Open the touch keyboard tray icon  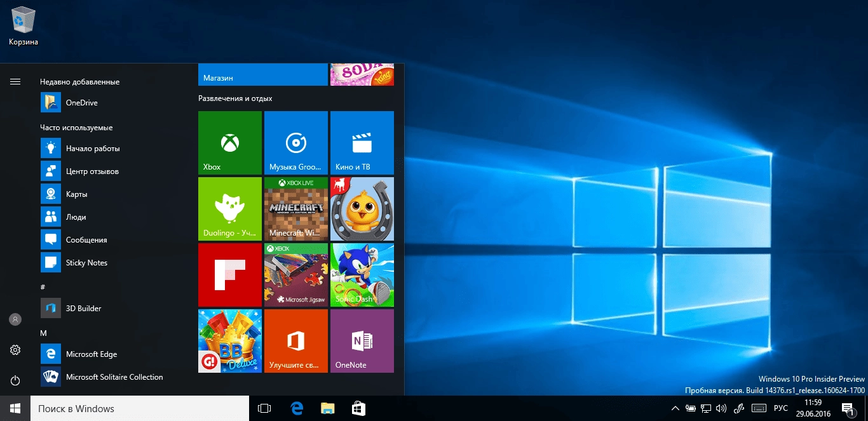click(759, 408)
